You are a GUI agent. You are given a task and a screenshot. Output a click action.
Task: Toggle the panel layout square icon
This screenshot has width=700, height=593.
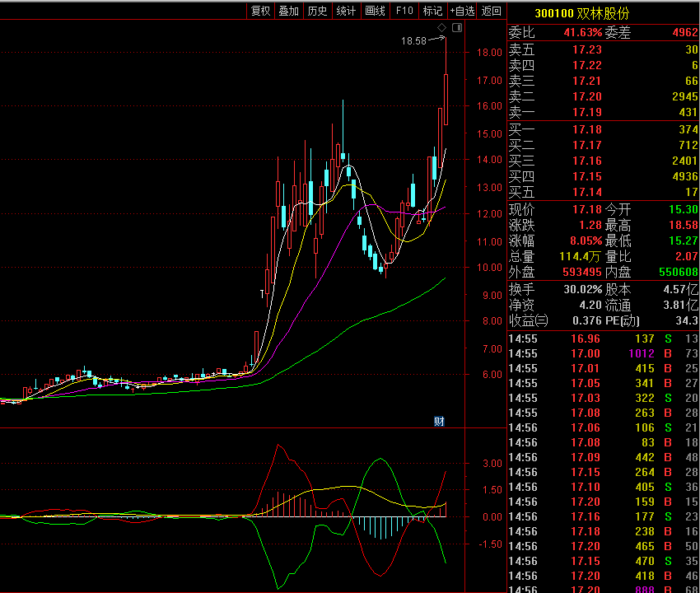(457, 28)
